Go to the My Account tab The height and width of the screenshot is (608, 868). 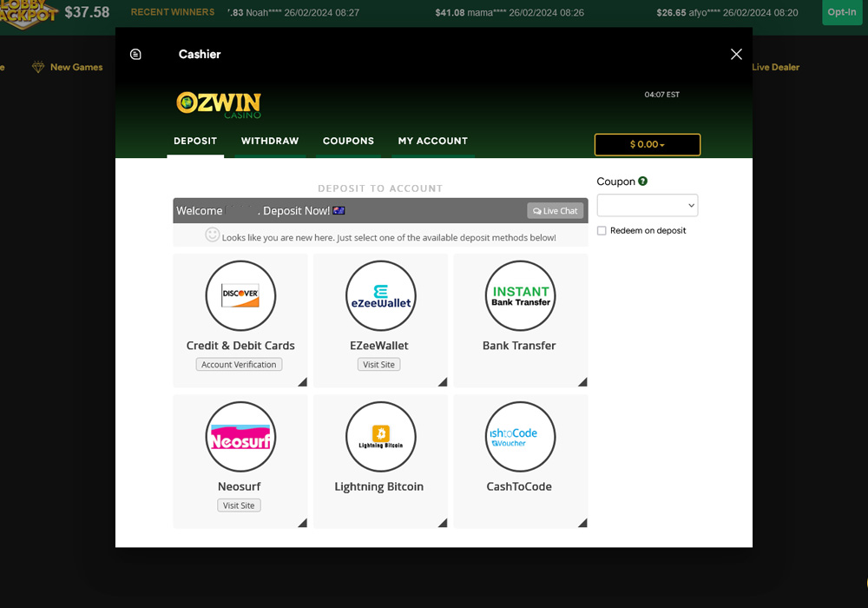click(x=433, y=142)
